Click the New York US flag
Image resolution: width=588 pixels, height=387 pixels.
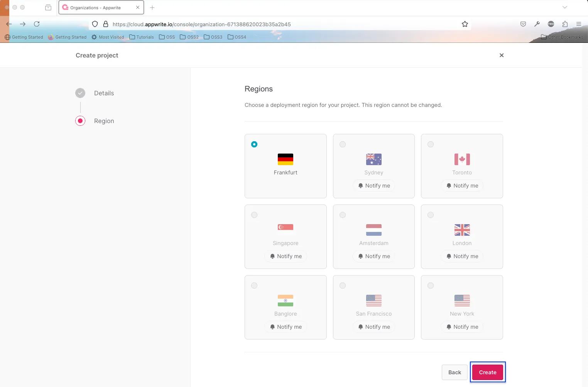pos(462,301)
